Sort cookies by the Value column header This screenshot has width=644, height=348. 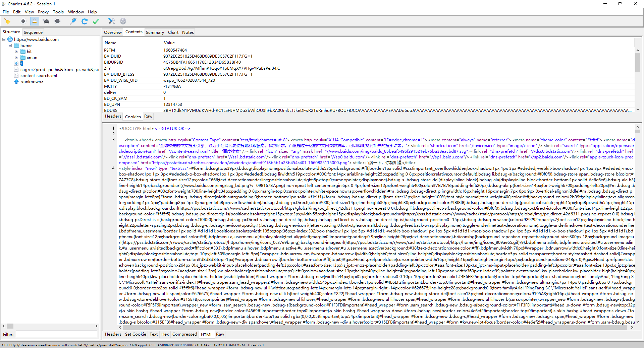pos(398,43)
